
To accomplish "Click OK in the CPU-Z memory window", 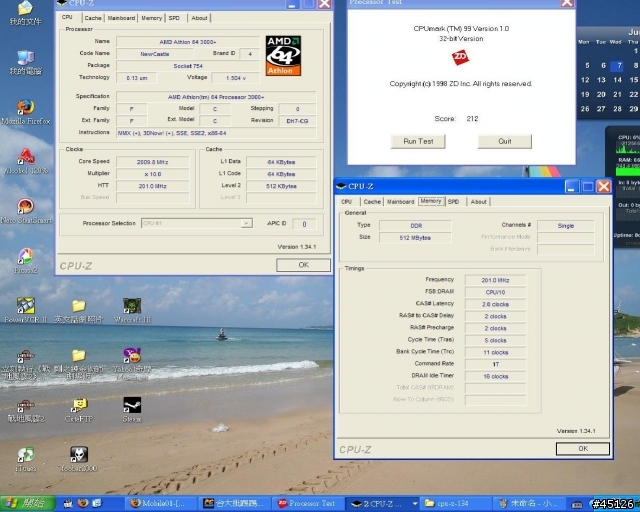I will [583, 449].
